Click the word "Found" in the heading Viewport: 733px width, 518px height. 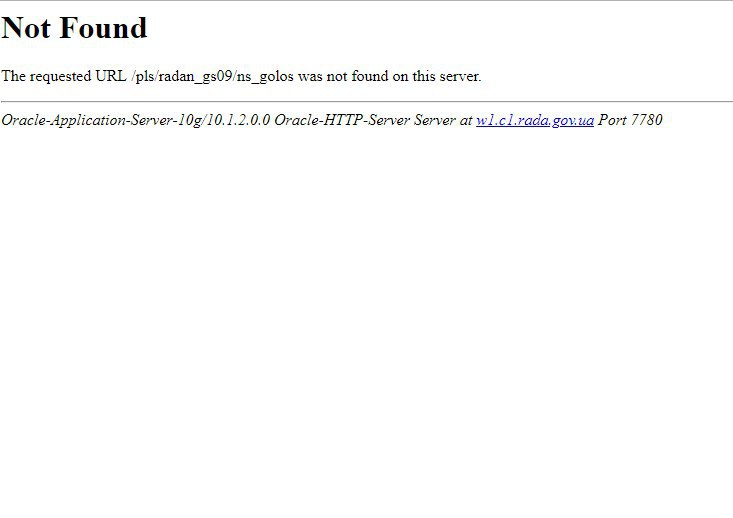[x=103, y=28]
